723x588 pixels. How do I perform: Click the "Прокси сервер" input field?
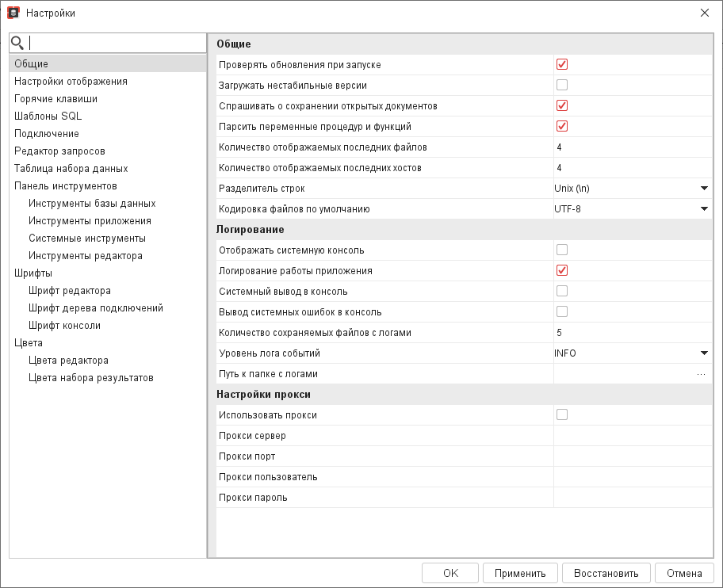[632, 436]
